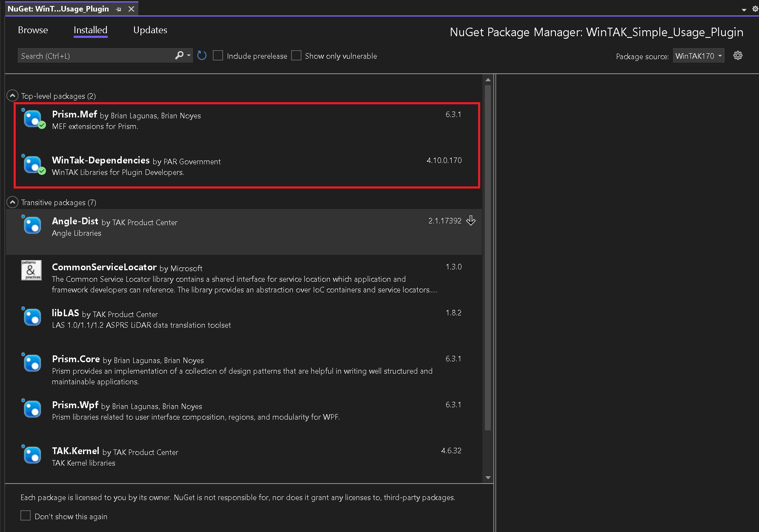
Task: Select the TAK.Kernel package name
Action: click(x=75, y=451)
